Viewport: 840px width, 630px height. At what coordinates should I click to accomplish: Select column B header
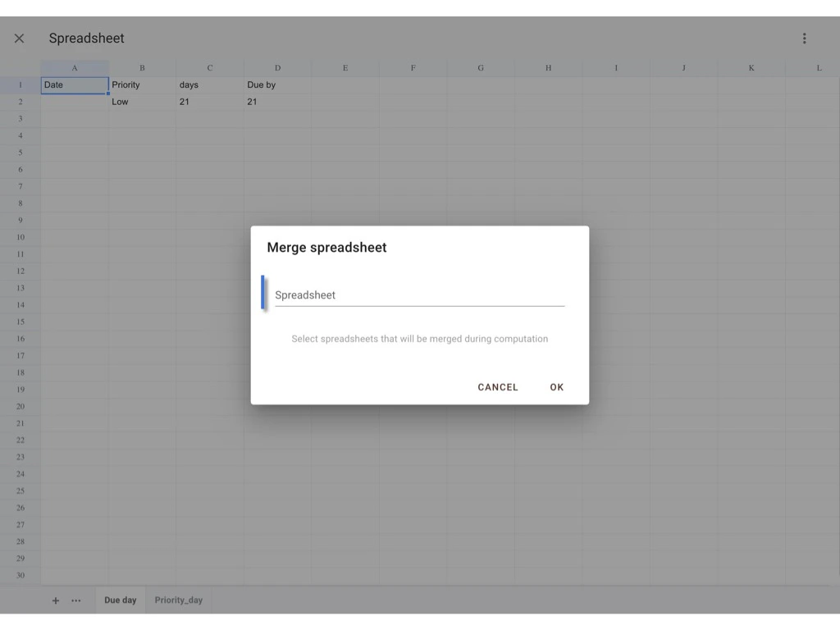[x=141, y=68]
